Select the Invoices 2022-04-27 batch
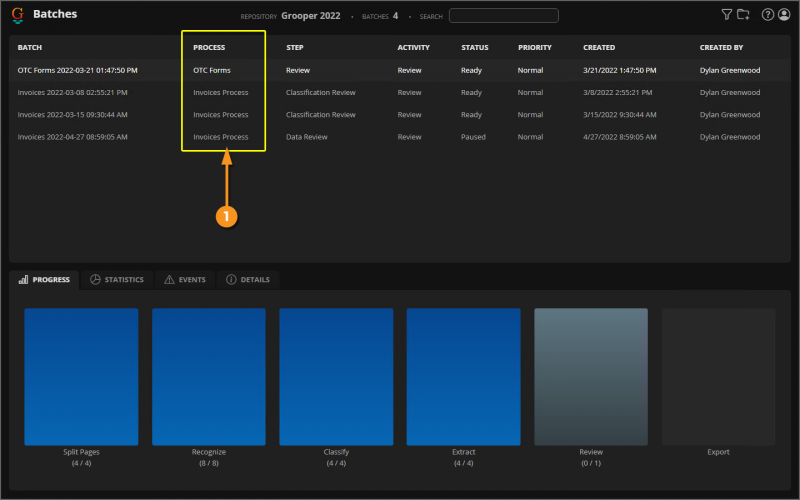The image size is (800, 500). (x=72, y=137)
